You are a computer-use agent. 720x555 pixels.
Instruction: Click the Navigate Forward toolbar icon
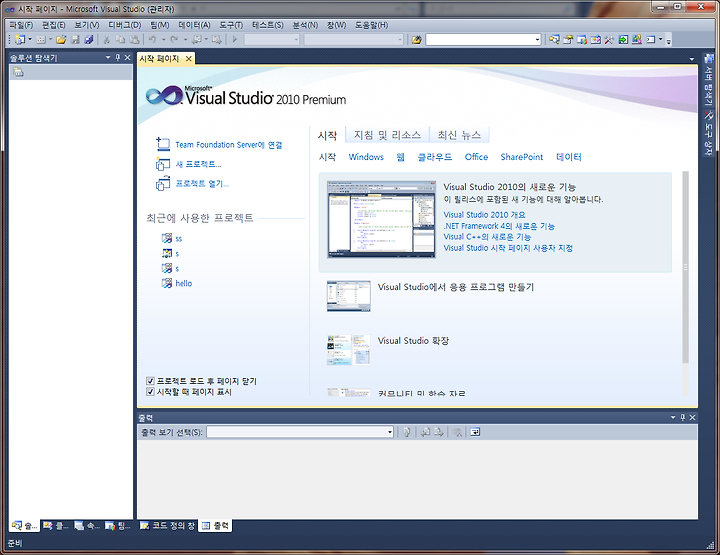tap(217, 40)
